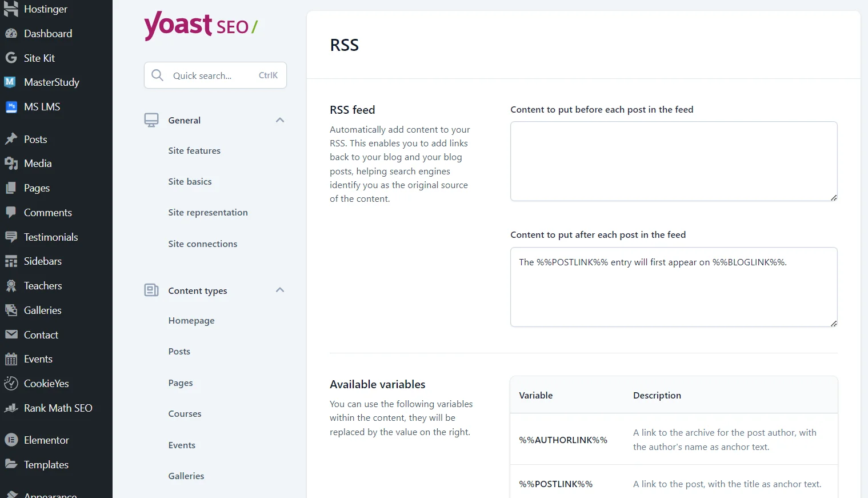This screenshot has width=868, height=498.
Task: Click the Testimonials icon
Action: pos(11,237)
